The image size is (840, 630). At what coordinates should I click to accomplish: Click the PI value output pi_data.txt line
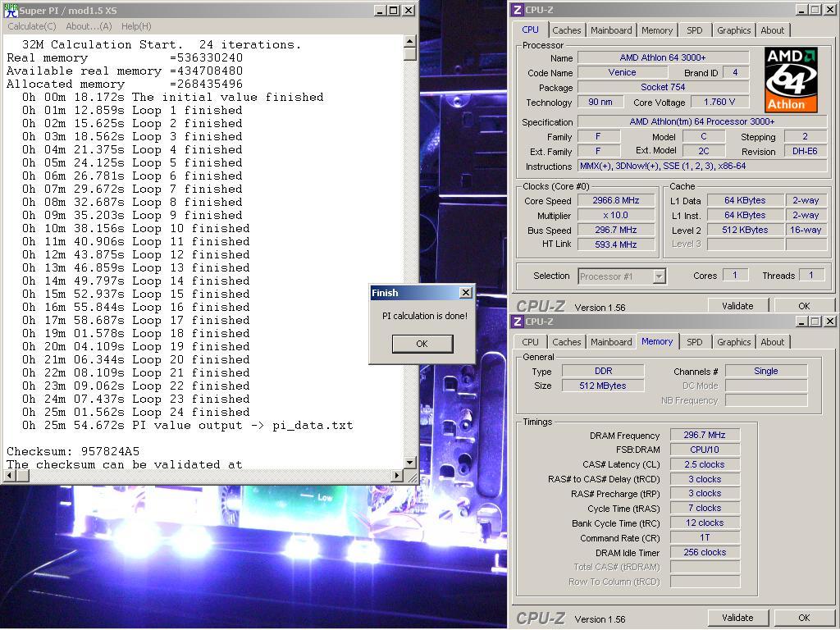tap(188, 426)
